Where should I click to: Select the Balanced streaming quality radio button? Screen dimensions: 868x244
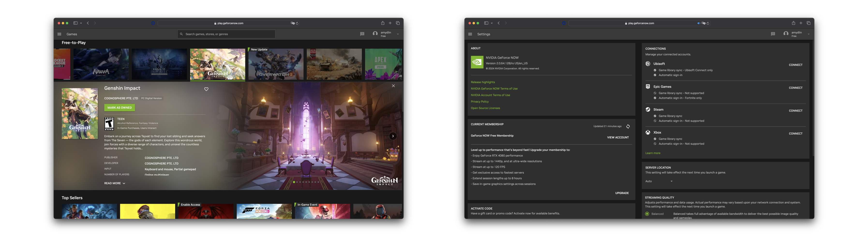647,214
